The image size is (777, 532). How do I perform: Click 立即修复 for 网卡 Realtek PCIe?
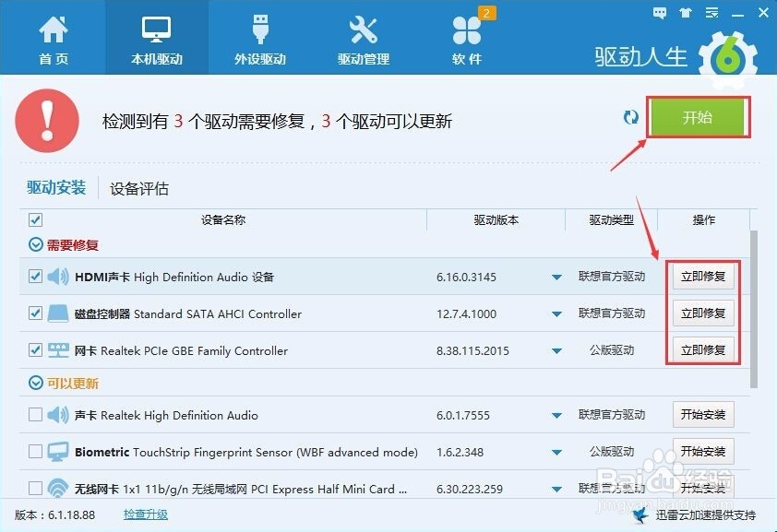(x=703, y=350)
